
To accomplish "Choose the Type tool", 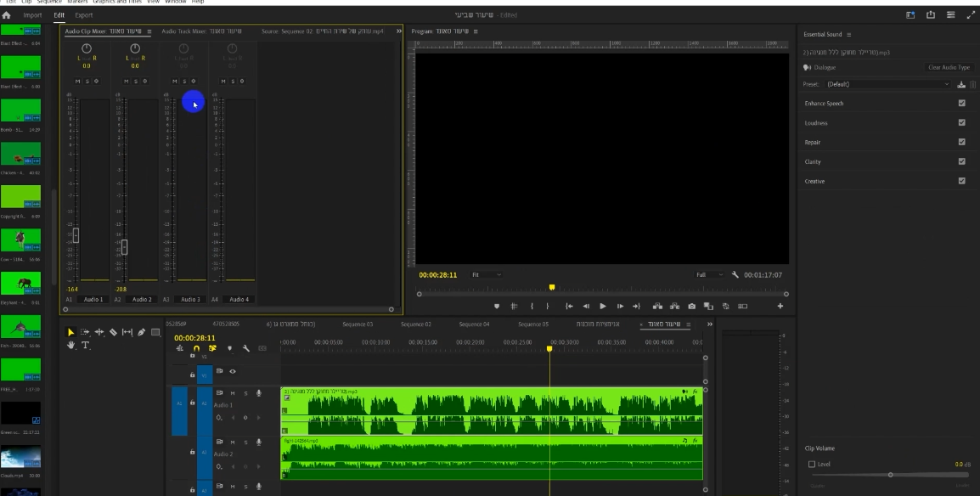I will tap(87, 346).
